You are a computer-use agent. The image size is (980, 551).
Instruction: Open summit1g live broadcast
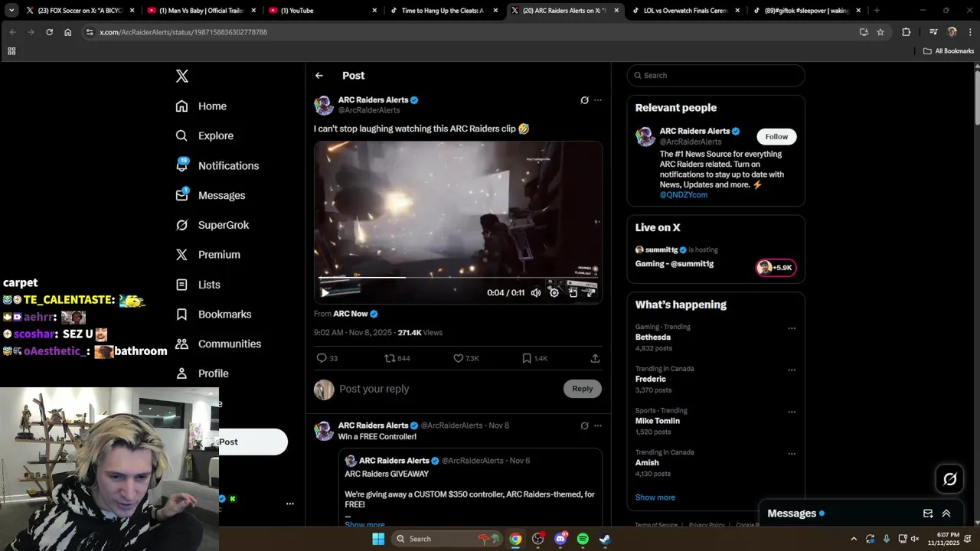click(716, 258)
